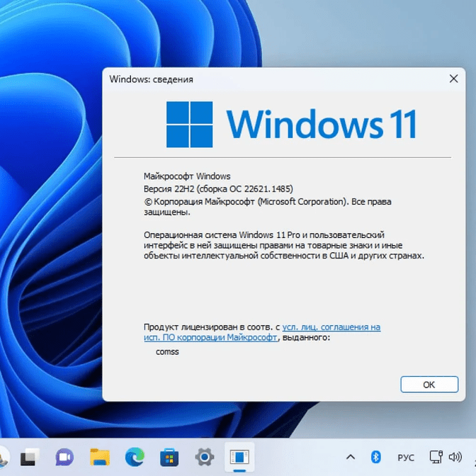Open the network tray icon

[436, 457]
